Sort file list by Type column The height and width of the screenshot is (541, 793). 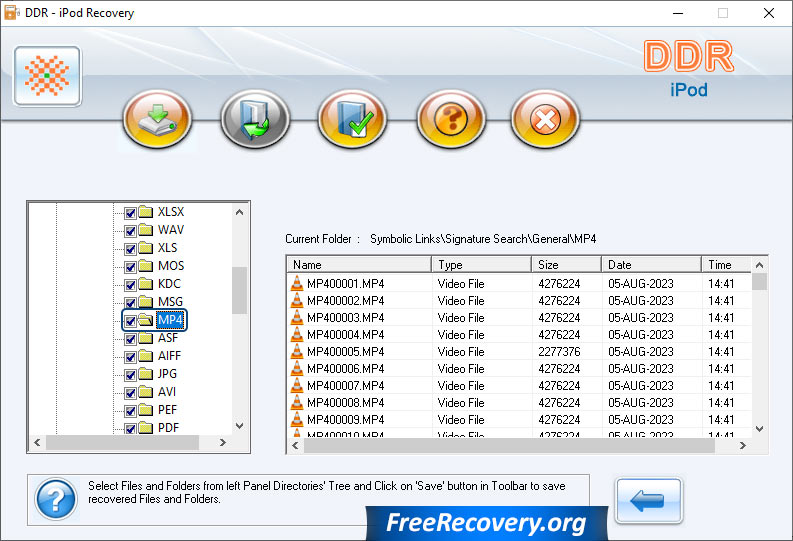[481, 264]
